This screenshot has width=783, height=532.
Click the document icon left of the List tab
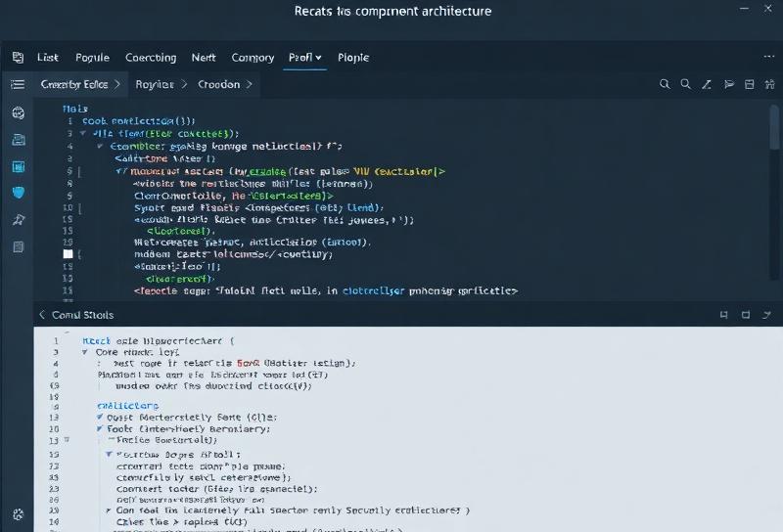[18, 58]
